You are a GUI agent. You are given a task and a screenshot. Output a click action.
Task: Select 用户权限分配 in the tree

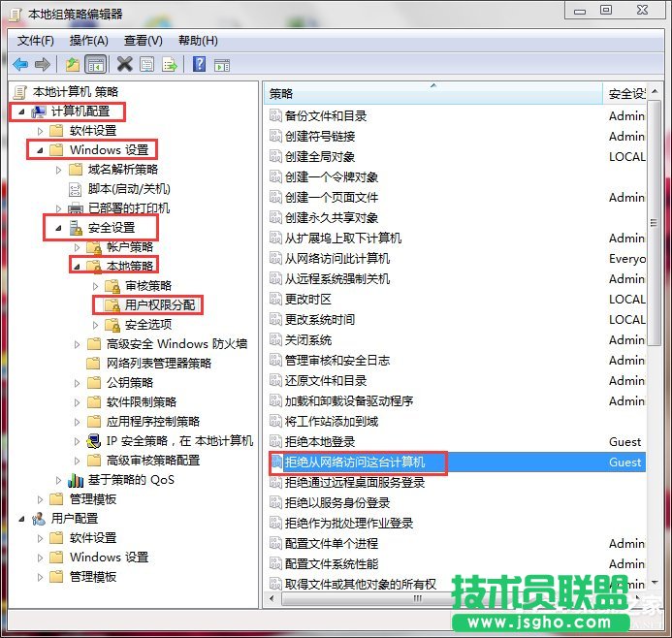[x=162, y=305]
